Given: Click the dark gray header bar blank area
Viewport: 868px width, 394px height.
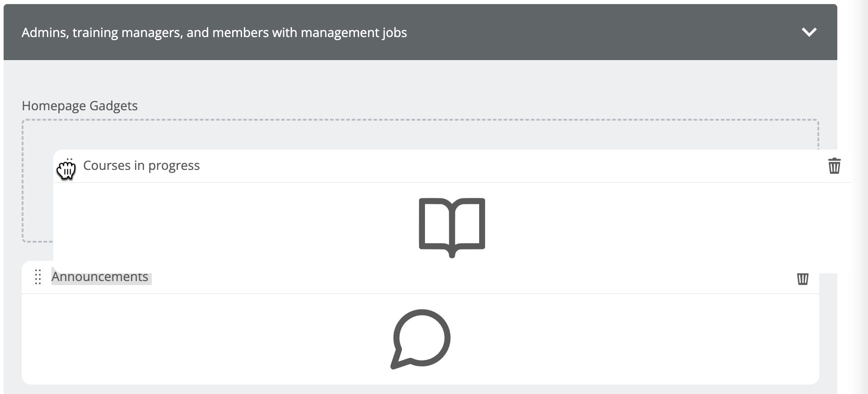Looking at the screenshot, I should click(587, 32).
